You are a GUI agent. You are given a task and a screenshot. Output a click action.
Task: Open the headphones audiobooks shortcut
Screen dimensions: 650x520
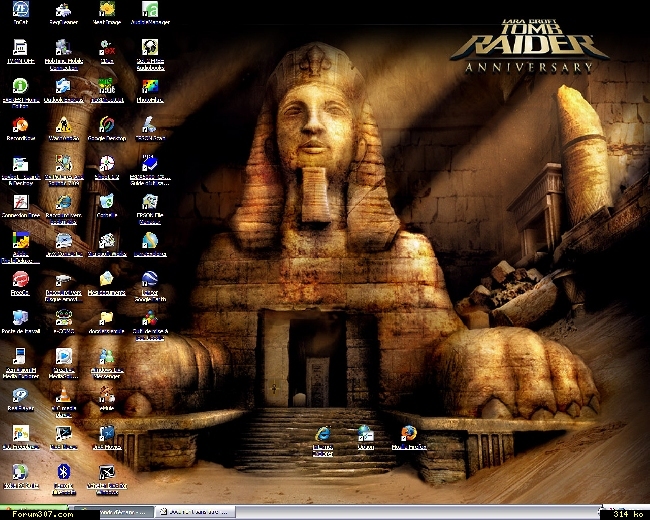pyautogui.click(x=150, y=56)
